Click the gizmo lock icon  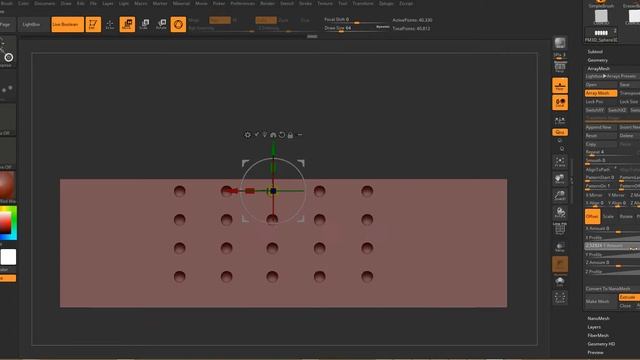(290, 135)
